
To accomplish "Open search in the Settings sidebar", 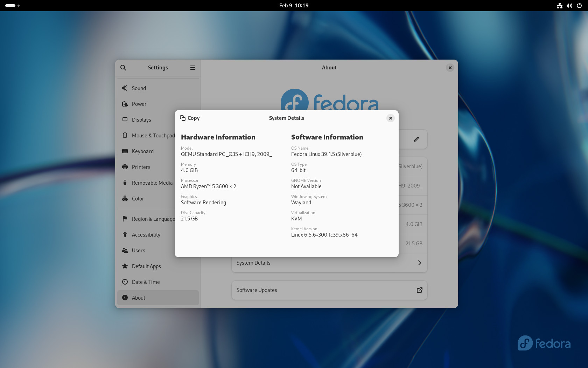I will (x=123, y=68).
